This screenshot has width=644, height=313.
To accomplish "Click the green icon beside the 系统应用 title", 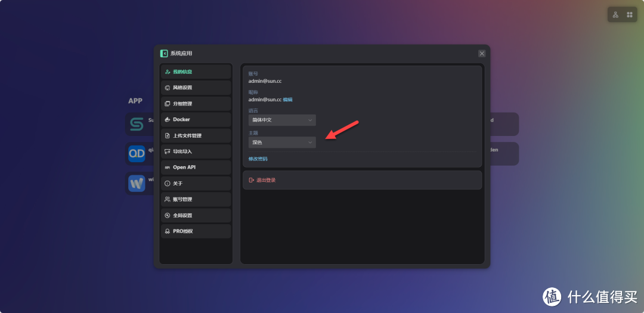I will pos(164,54).
